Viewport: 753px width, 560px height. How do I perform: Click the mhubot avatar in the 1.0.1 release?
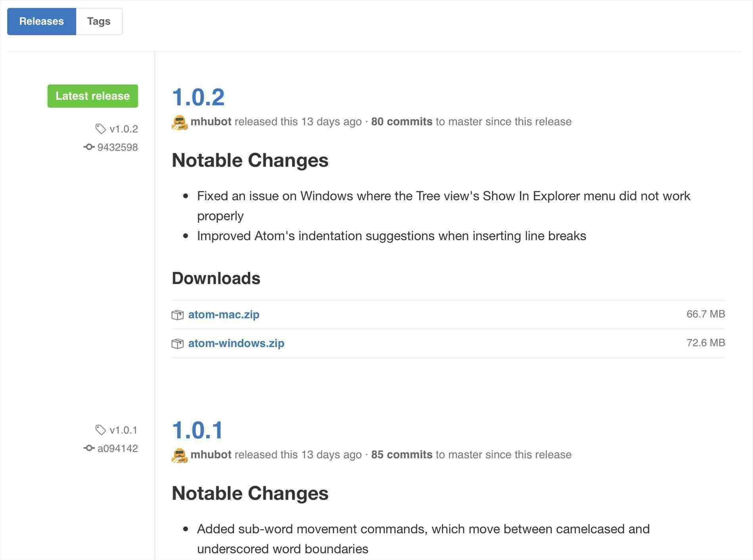tap(179, 455)
